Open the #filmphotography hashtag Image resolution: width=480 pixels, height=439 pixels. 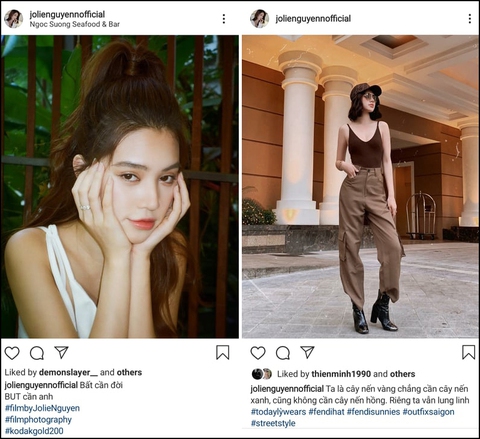[38, 420]
